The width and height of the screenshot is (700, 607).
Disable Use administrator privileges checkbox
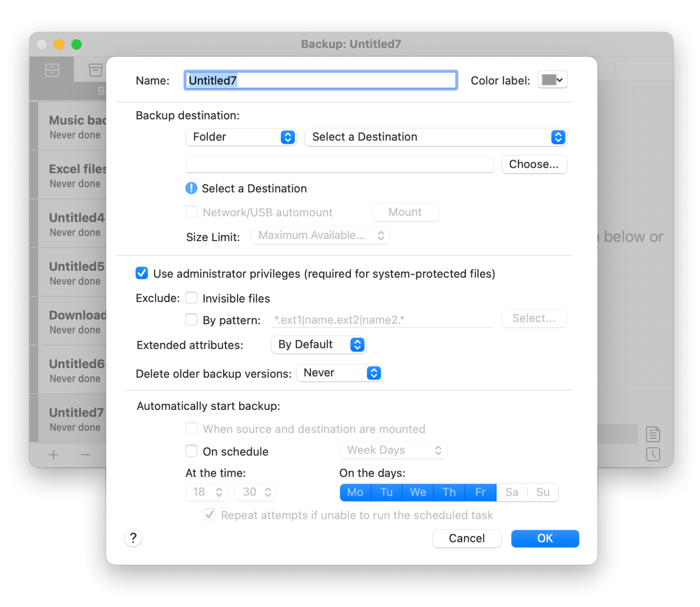coord(142,273)
